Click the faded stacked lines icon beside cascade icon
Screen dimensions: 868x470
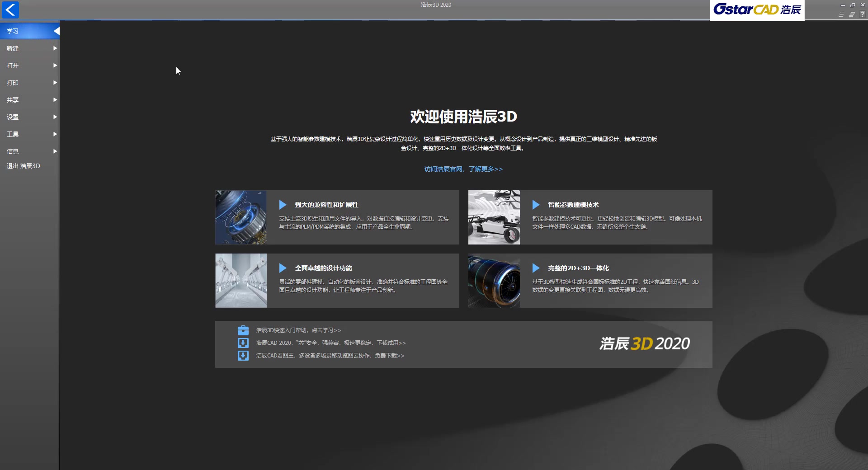click(x=841, y=14)
